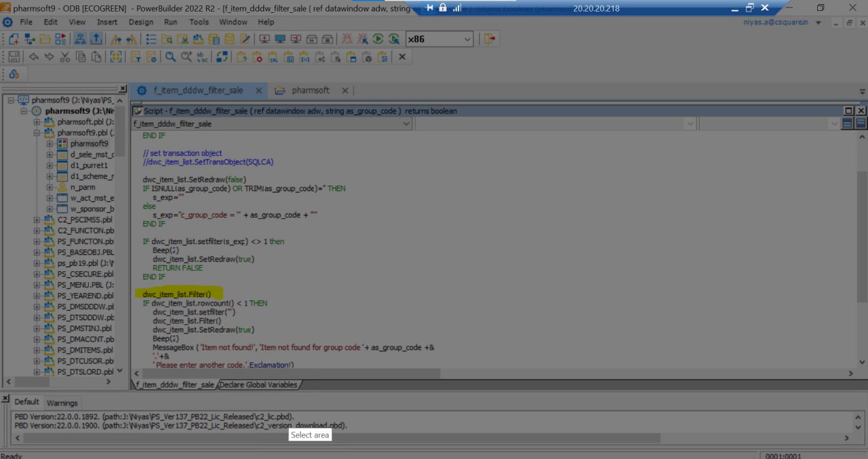The width and height of the screenshot is (868, 459).
Task: Switch to the Warnings output tab
Action: coord(62,403)
